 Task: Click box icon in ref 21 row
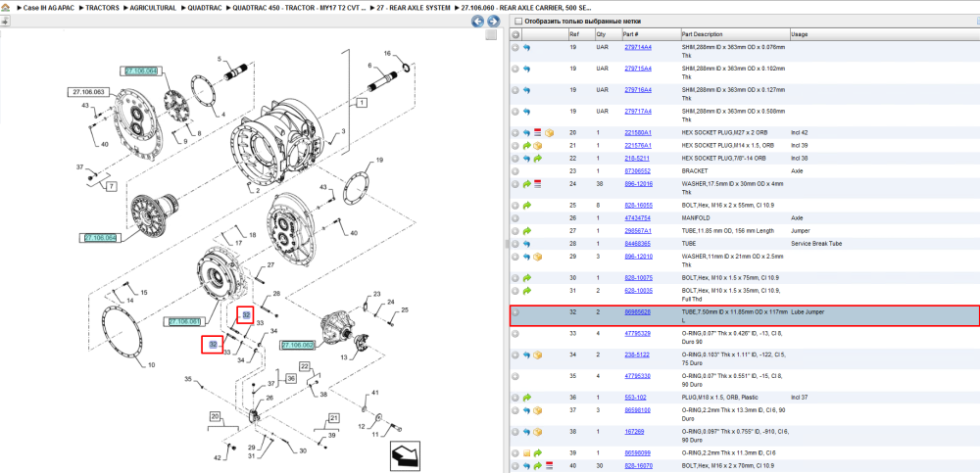[x=537, y=146]
